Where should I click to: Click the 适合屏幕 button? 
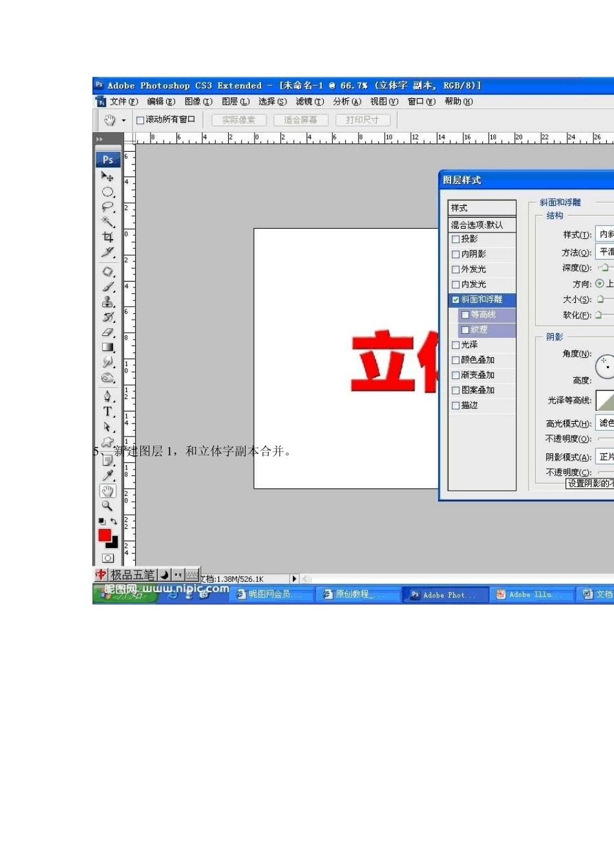pyautogui.click(x=301, y=120)
